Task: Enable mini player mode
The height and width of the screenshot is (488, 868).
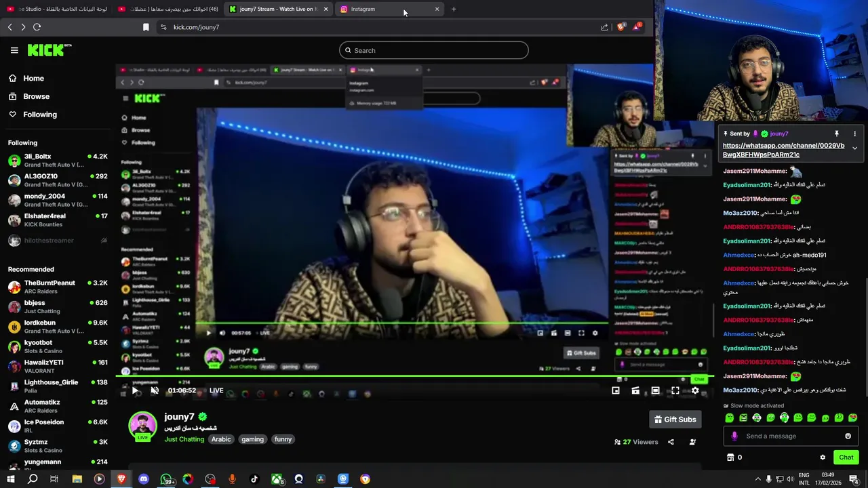Action: [616, 390]
